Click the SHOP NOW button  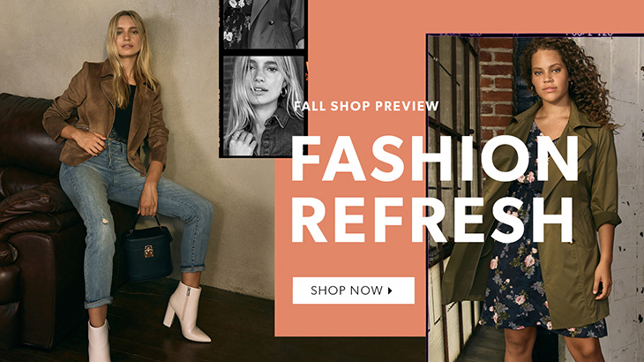pyautogui.click(x=353, y=290)
